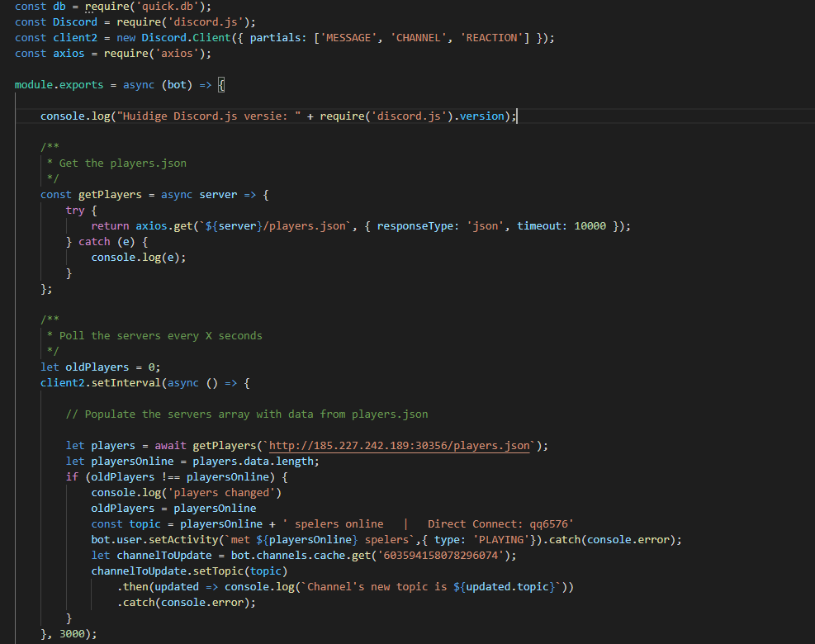Click the 'quick.db' require string

click(167, 7)
